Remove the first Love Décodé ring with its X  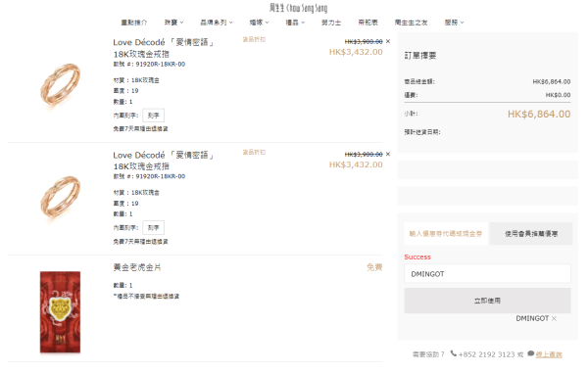(x=388, y=41)
